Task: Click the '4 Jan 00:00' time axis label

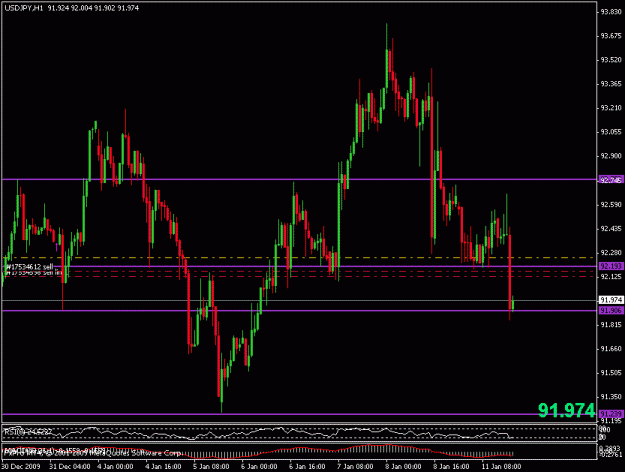Action: tap(115, 466)
